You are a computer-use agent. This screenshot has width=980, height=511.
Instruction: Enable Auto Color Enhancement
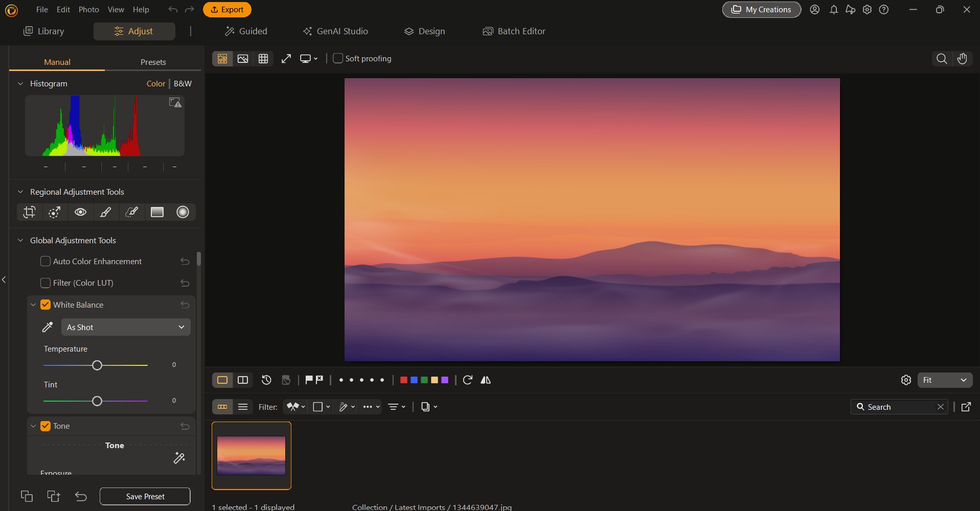(x=45, y=261)
